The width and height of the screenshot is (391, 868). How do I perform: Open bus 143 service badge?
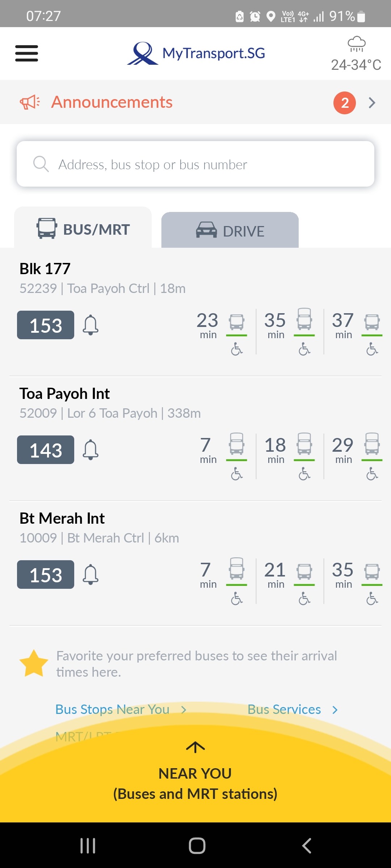tap(46, 450)
